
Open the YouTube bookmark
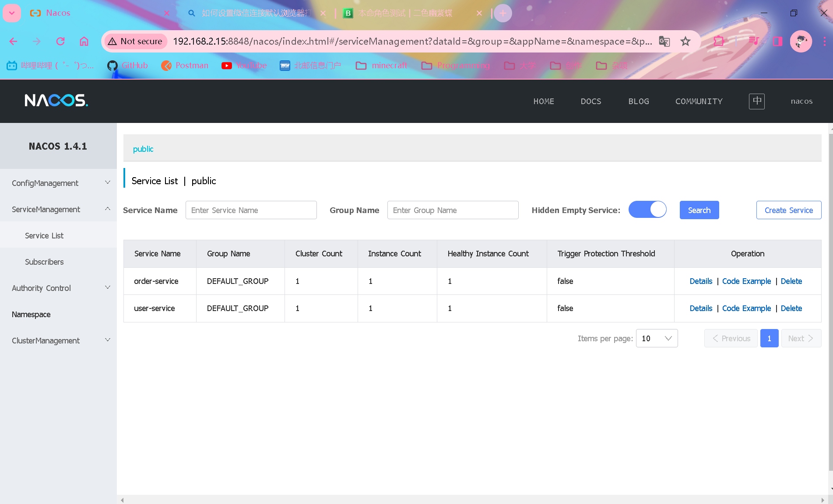click(x=244, y=66)
